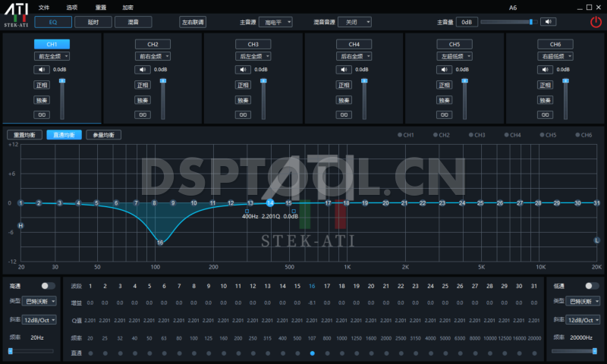607x364 pixels.
Task: Click the CH6 link chain icon
Action: [545, 115]
